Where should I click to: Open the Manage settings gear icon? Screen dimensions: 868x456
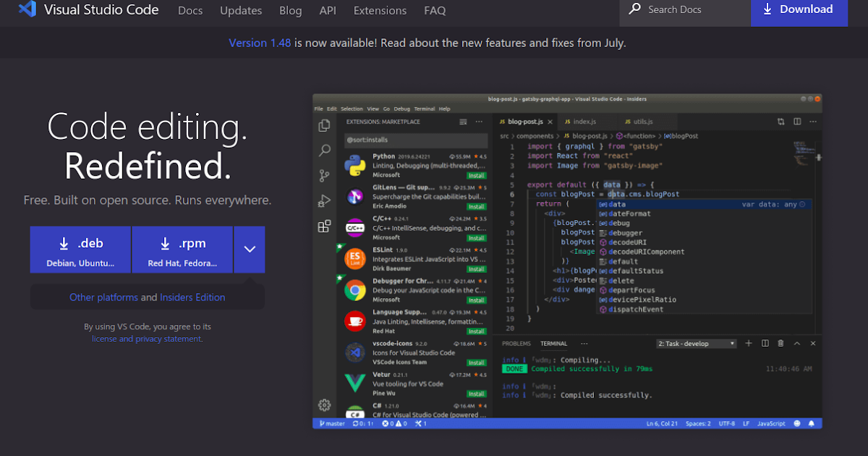(325, 405)
